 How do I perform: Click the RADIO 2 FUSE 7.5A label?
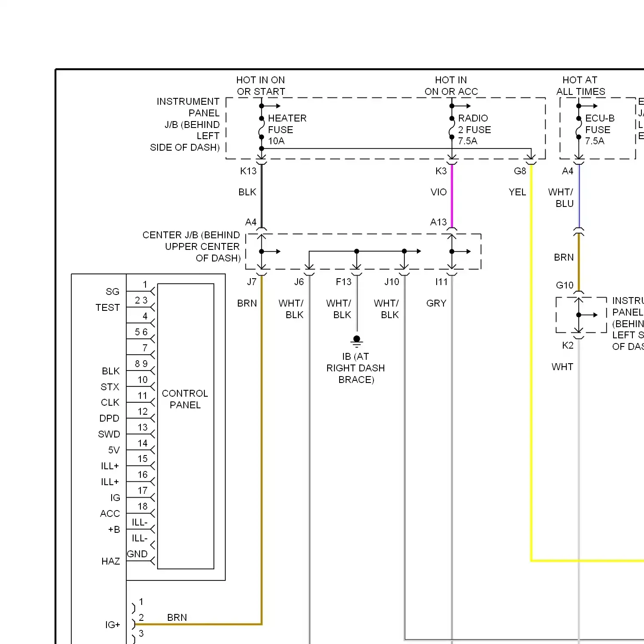[x=474, y=130]
